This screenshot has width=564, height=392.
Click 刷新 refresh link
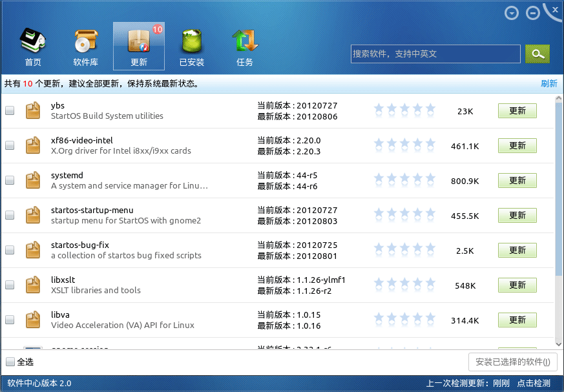(x=548, y=84)
